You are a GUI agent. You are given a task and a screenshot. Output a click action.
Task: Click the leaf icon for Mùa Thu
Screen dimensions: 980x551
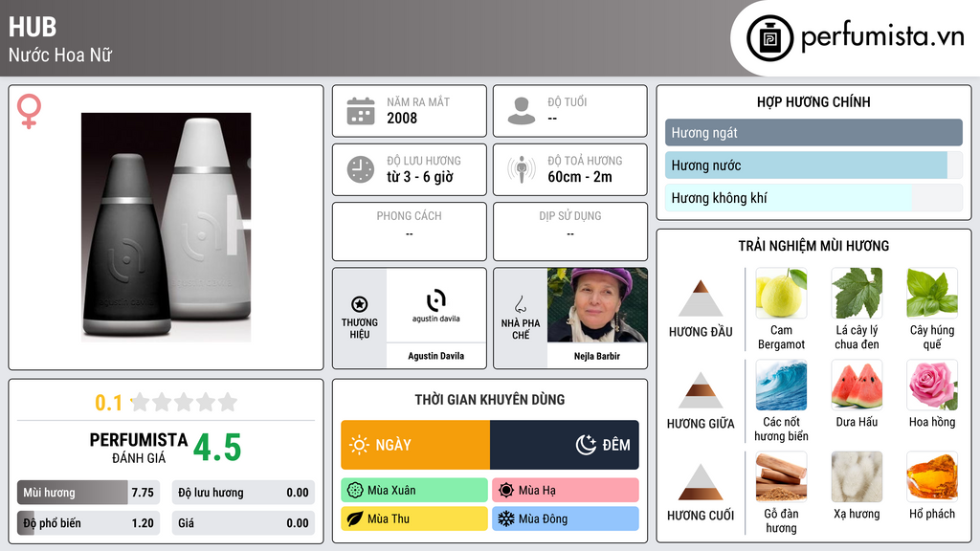(x=355, y=518)
